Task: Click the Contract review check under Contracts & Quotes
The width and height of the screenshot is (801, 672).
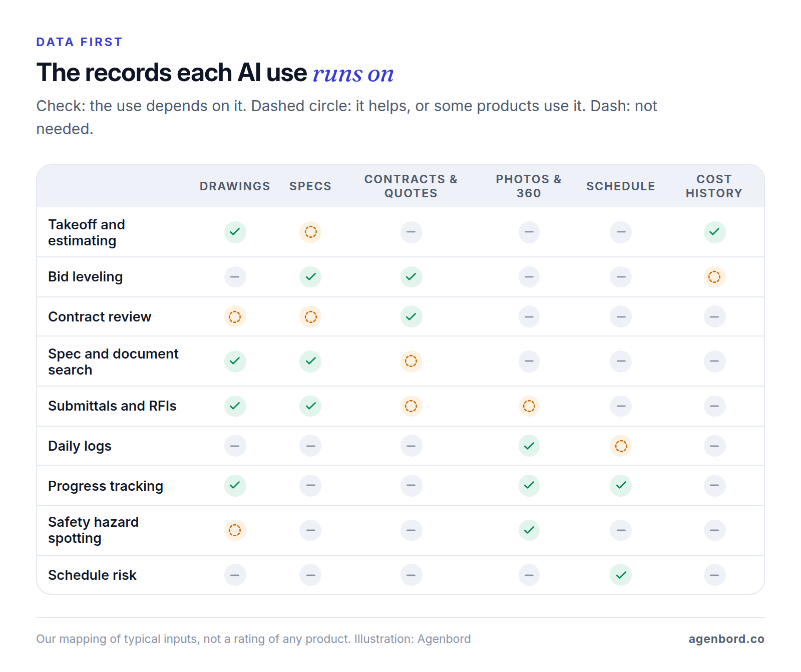Action: point(411,316)
